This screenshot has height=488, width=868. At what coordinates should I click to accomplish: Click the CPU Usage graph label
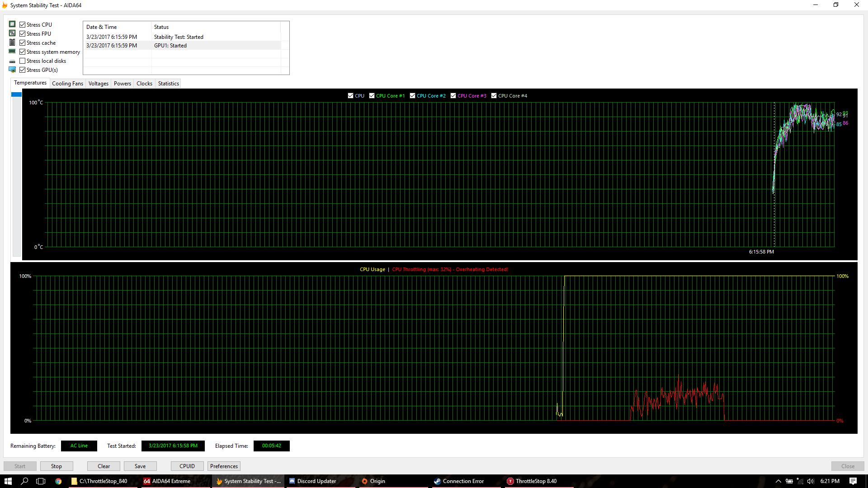coord(373,269)
